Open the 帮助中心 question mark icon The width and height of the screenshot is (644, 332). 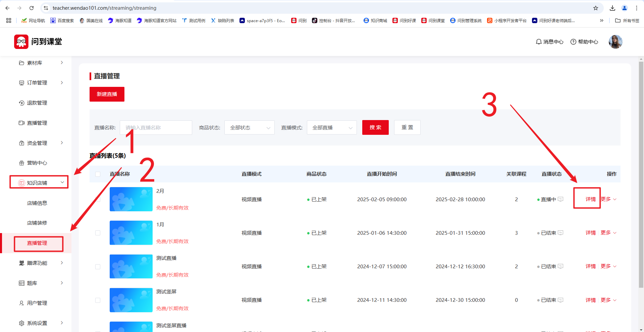click(573, 42)
